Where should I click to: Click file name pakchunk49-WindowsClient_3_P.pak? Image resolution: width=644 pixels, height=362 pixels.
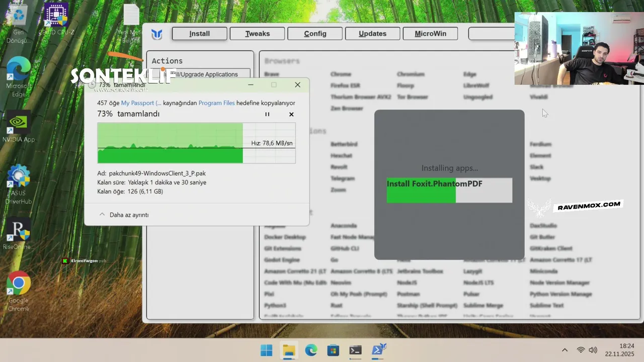coord(157,173)
